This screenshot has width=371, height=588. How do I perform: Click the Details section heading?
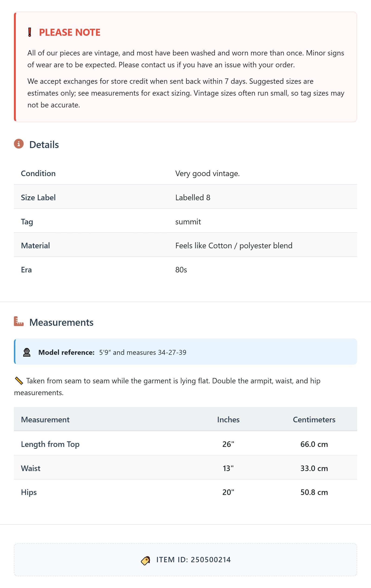point(44,145)
